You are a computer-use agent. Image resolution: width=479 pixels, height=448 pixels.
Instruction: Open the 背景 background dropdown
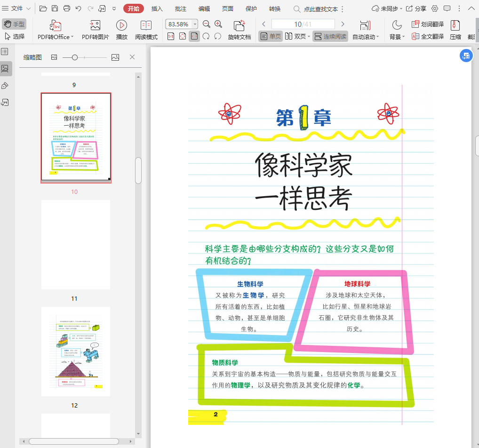click(397, 30)
